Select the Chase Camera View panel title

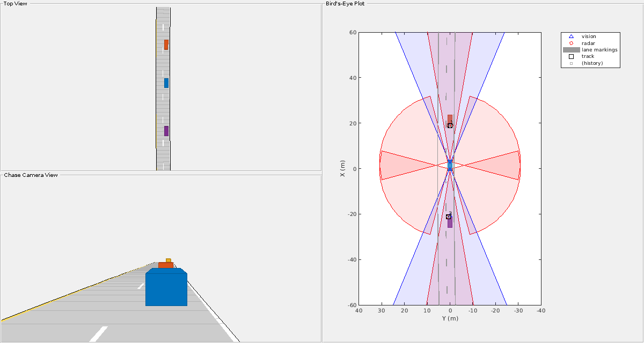[x=31, y=175]
